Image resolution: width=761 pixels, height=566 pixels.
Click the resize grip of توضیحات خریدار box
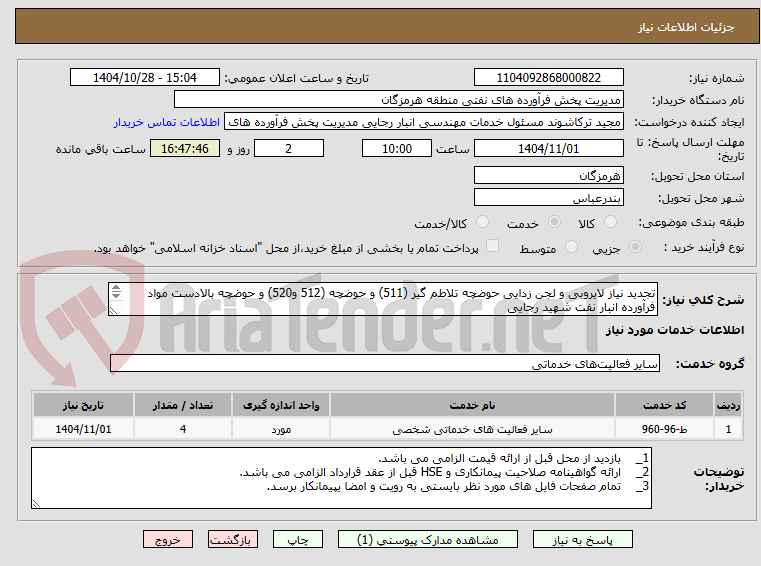(36, 504)
